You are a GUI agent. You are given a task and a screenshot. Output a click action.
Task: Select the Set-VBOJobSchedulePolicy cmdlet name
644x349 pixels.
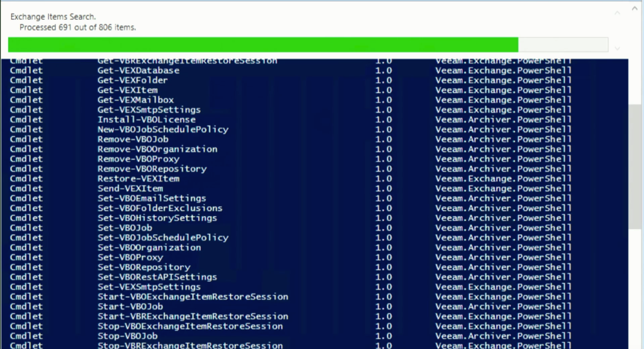pos(163,238)
